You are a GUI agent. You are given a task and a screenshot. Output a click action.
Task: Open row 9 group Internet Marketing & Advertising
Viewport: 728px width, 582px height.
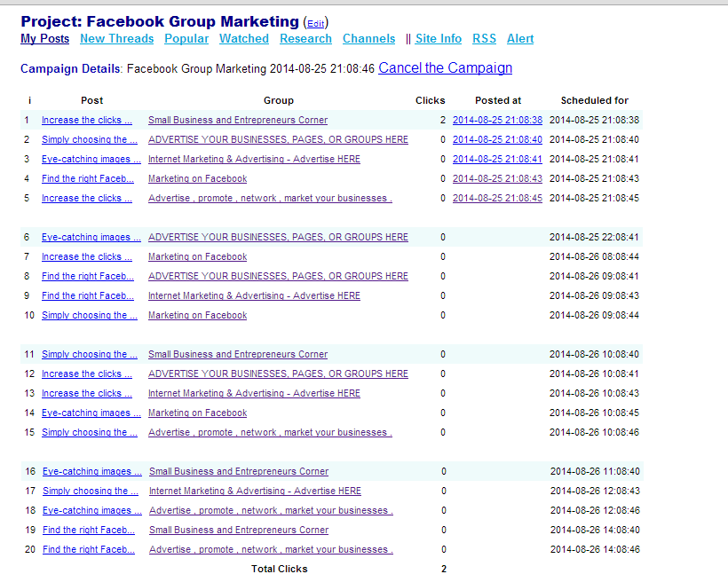(x=254, y=295)
